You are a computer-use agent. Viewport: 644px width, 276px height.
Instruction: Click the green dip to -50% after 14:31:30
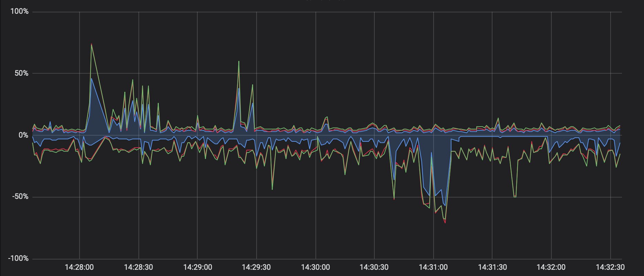point(515,197)
